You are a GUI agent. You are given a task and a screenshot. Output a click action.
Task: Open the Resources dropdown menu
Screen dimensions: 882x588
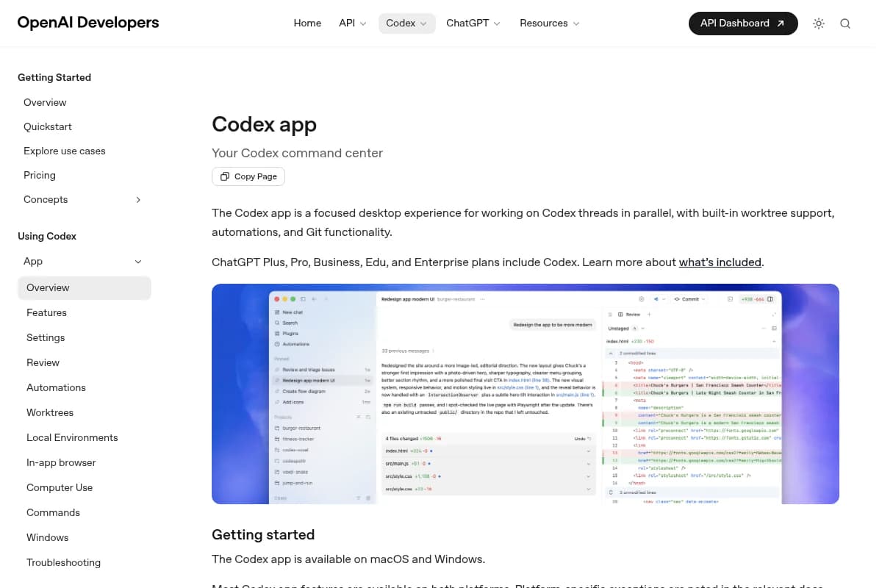[x=550, y=24]
